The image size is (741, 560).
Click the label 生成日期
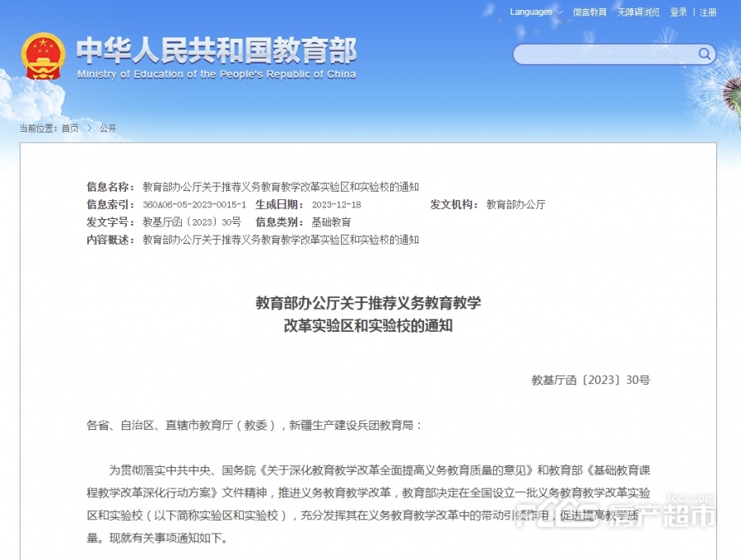(280, 204)
